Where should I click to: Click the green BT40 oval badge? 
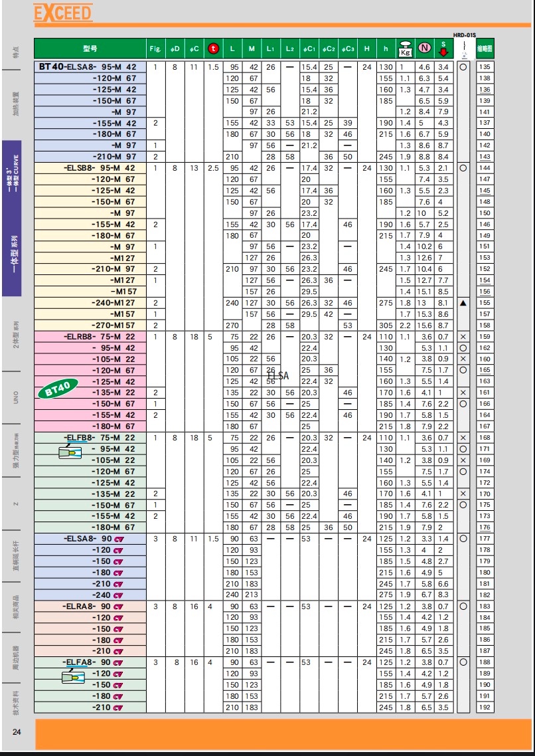[58, 389]
